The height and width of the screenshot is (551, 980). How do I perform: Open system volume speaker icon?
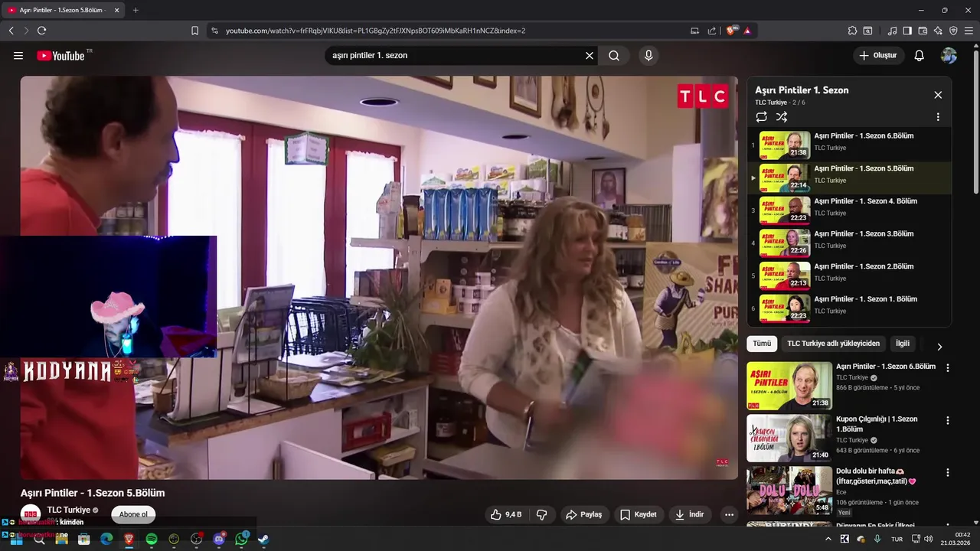click(x=928, y=539)
